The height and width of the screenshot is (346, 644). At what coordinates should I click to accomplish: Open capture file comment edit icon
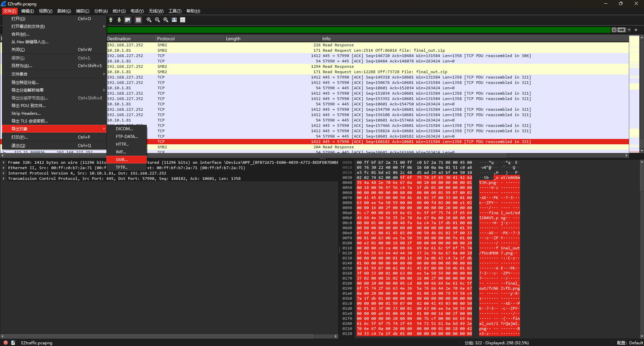point(13,343)
